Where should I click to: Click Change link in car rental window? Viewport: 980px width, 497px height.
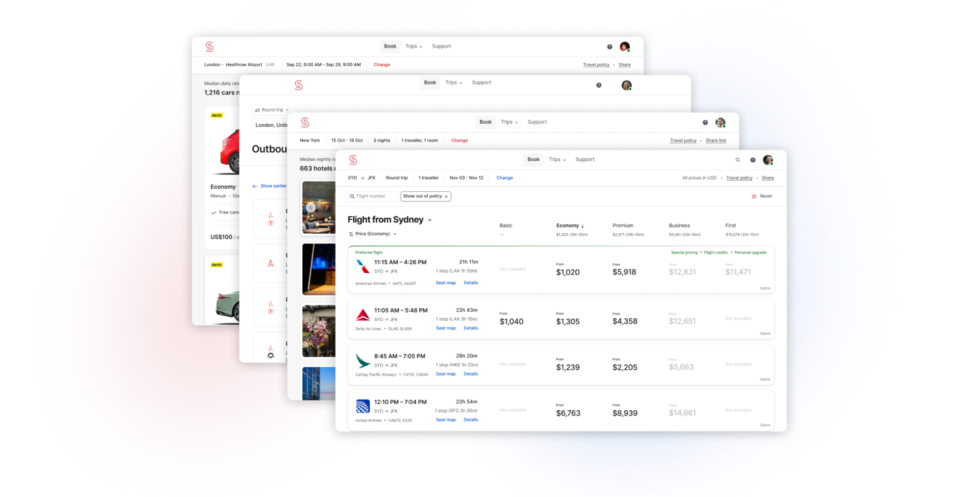coord(382,65)
